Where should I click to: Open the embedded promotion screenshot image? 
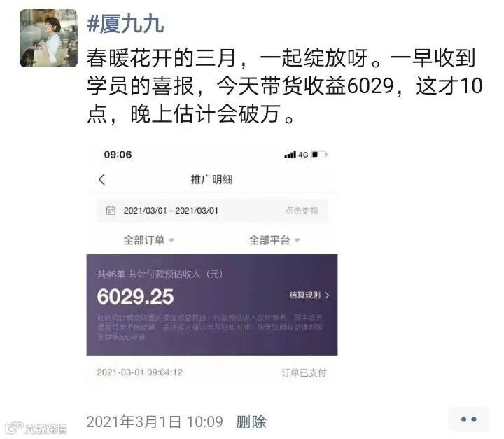[212, 264]
